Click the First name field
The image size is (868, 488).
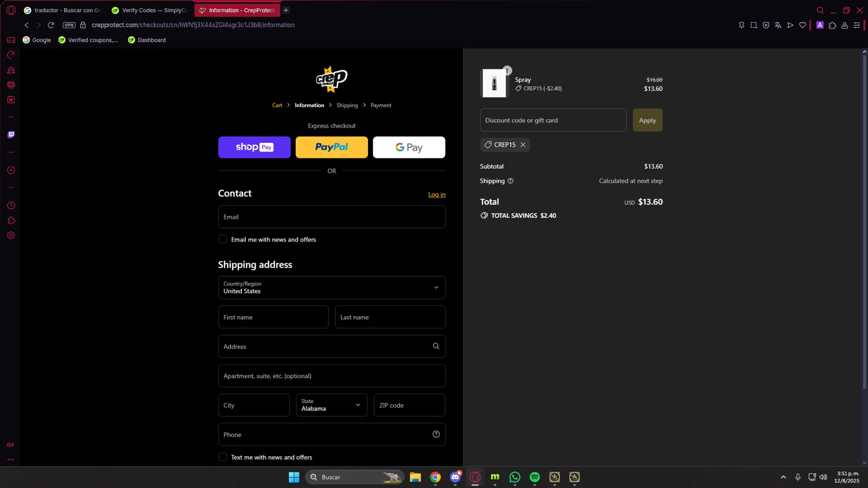pyautogui.click(x=273, y=317)
